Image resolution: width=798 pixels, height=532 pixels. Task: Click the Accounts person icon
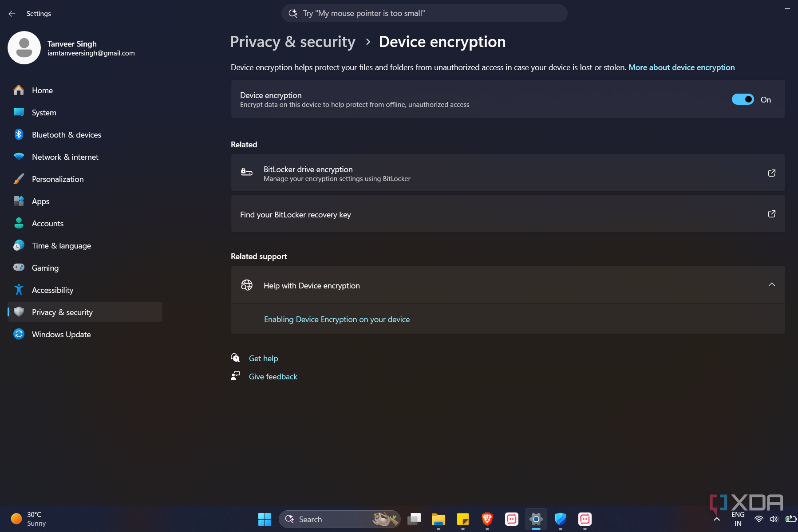tap(19, 223)
